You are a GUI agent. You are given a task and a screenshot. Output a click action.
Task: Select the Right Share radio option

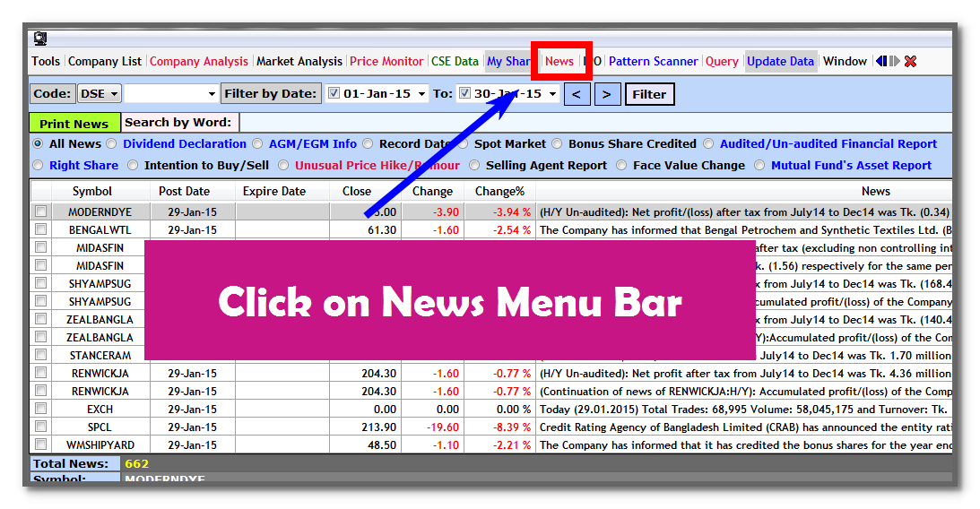coord(39,165)
